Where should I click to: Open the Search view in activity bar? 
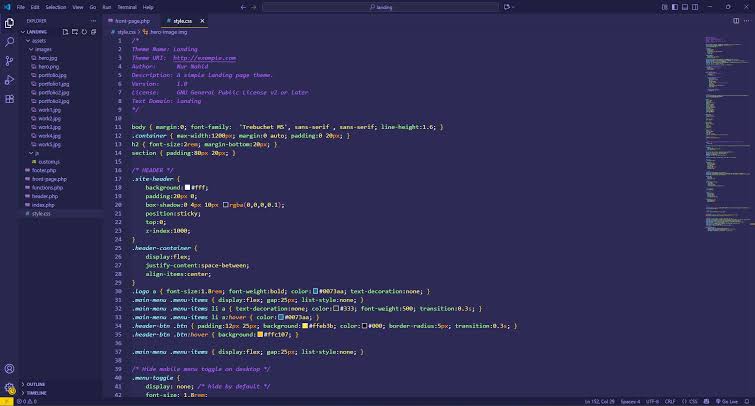point(9,42)
